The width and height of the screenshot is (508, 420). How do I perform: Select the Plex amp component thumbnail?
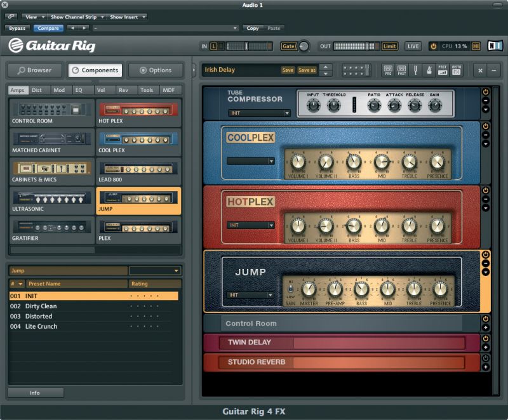coord(138,230)
